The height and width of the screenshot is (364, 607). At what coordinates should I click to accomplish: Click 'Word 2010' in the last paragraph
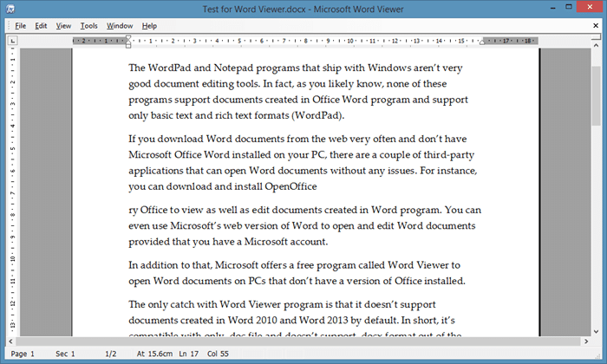click(252, 321)
